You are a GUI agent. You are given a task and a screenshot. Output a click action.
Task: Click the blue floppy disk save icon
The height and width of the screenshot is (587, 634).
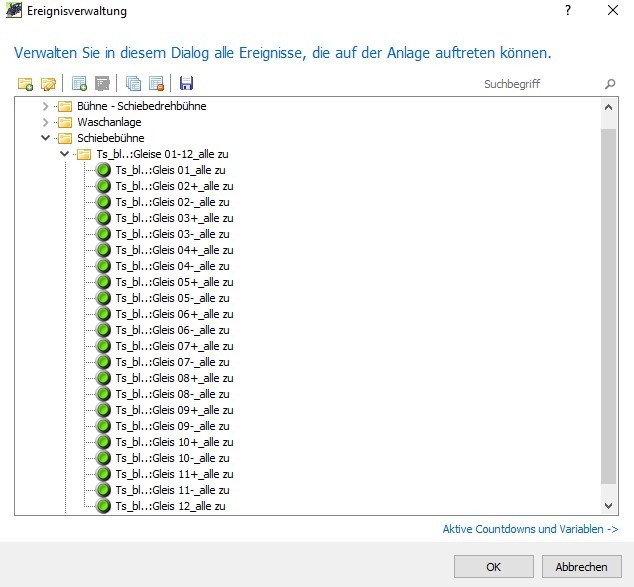tap(186, 83)
